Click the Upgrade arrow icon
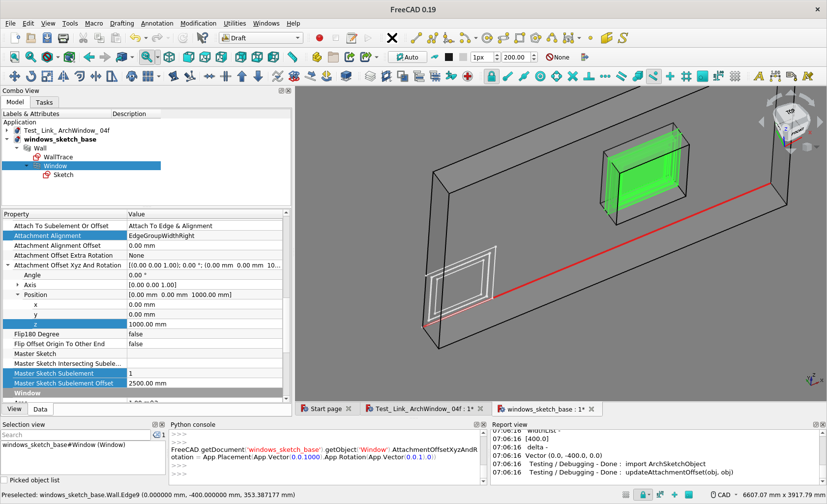 pos(242,76)
